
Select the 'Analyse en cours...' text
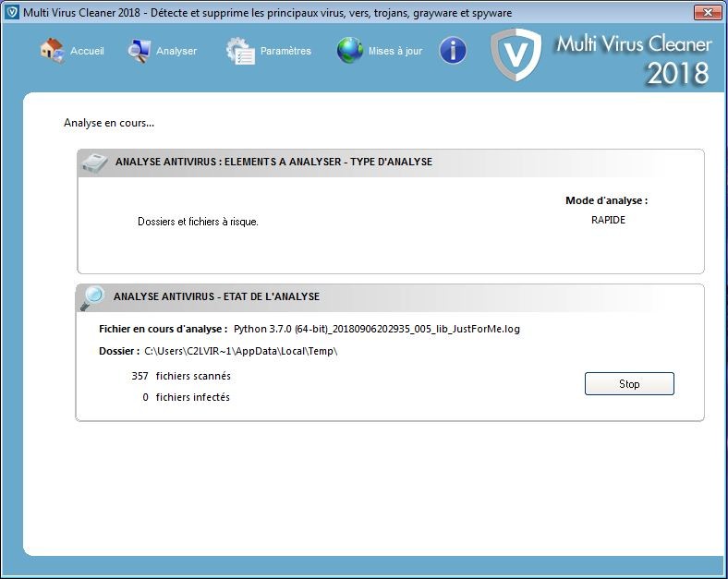click(109, 123)
